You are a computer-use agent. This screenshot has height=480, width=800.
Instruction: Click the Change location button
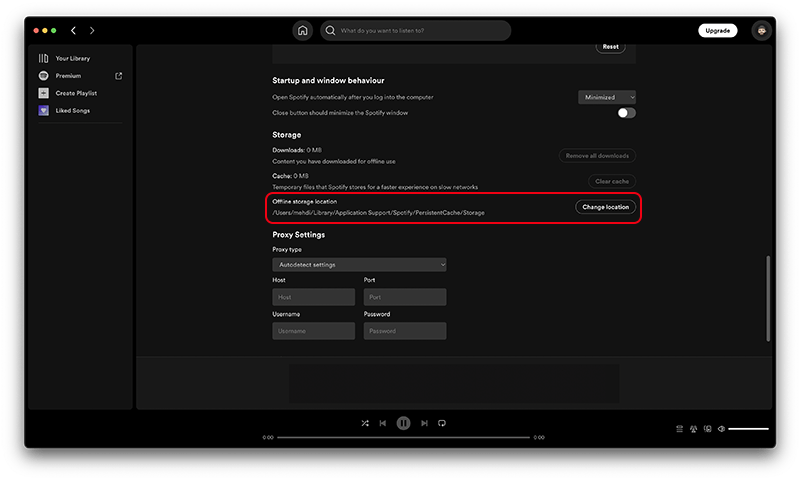click(x=606, y=207)
